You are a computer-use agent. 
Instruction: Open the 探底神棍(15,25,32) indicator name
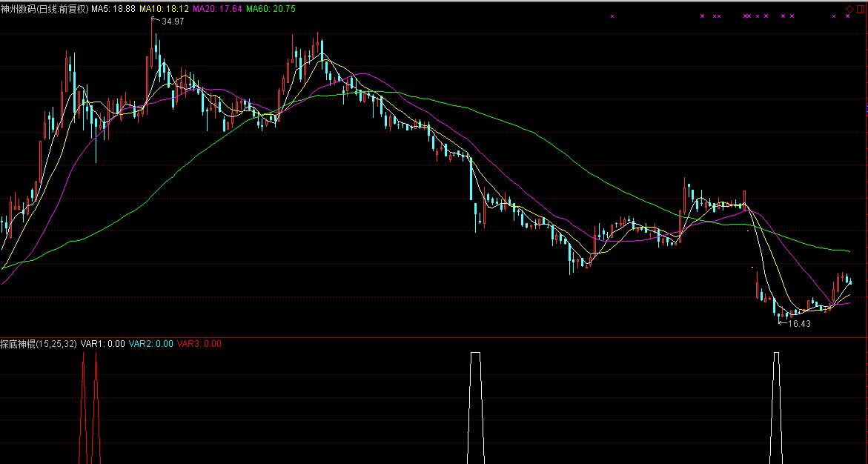[x=39, y=344]
